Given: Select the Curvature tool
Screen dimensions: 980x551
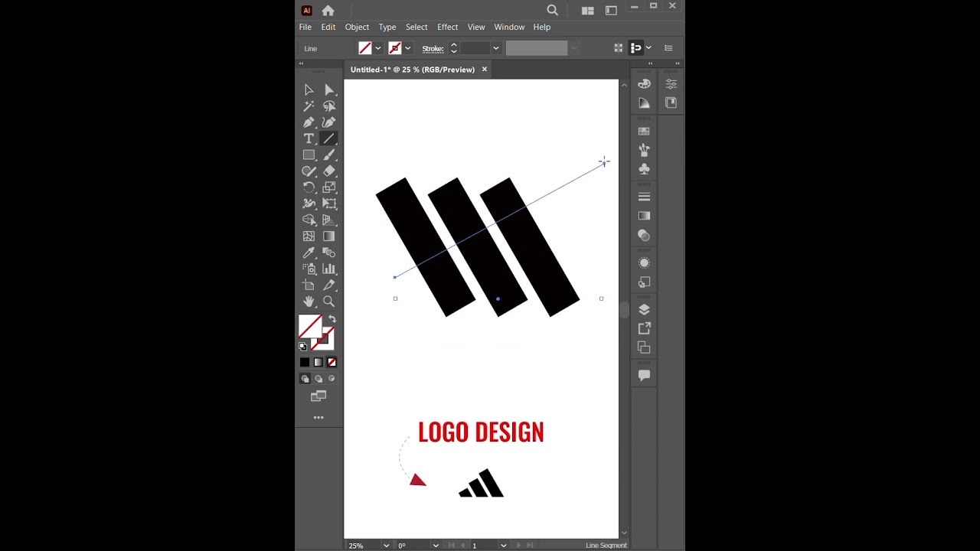Looking at the screenshot, I should point(329,122).
